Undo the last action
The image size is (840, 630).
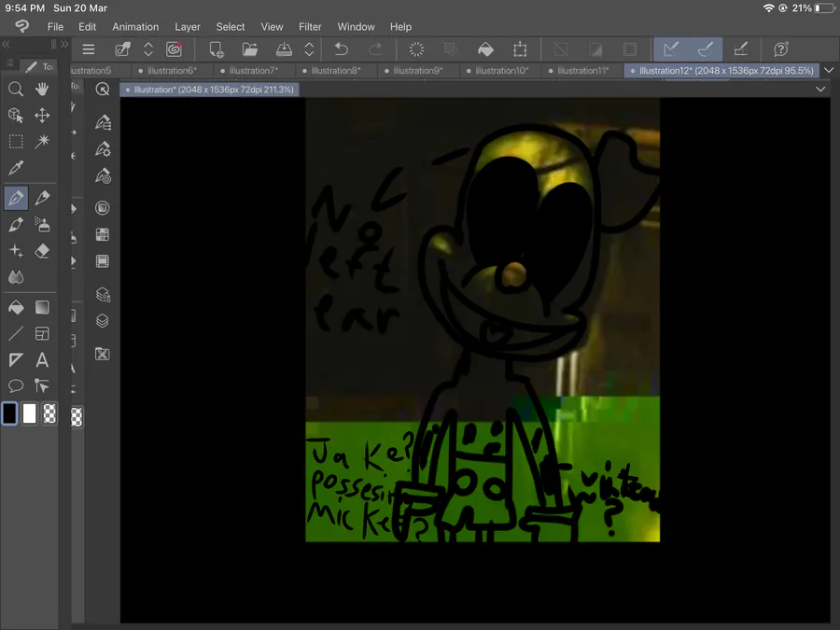[341, 49]
